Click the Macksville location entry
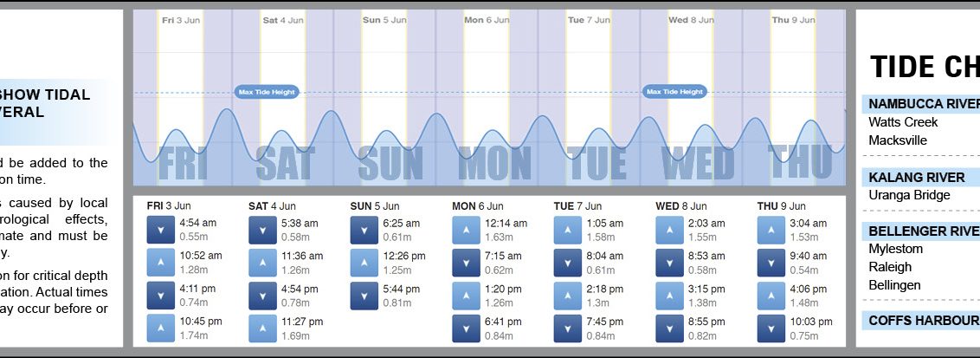980x358 pixels. click(x=898, y=140)
